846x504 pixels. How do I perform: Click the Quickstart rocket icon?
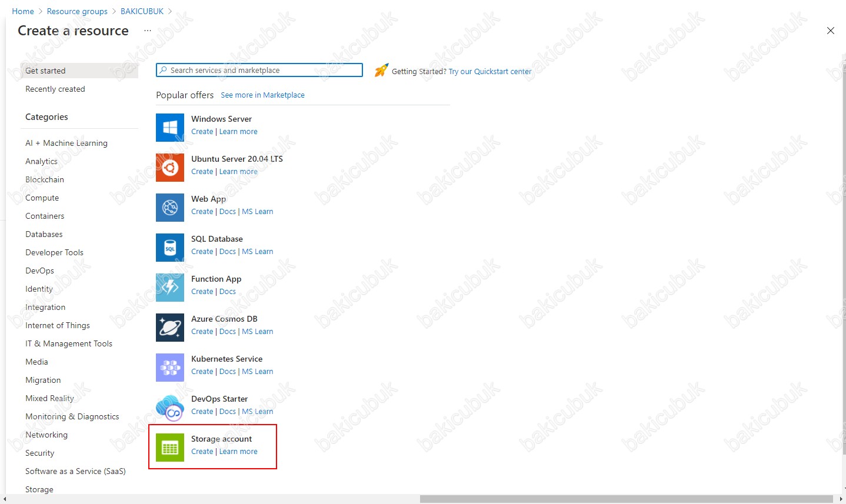pyautogui.click(x=381, y=71)
